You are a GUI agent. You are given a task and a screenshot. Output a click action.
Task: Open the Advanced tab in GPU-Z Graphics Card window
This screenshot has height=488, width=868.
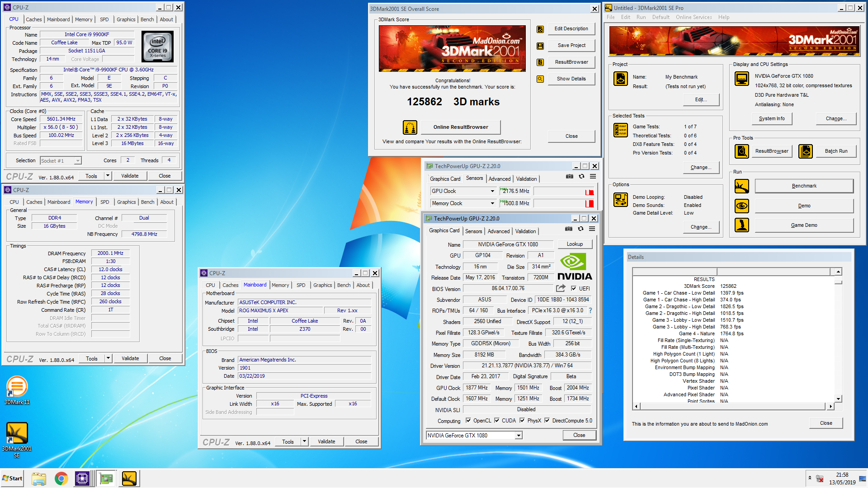tap(499, 231)
